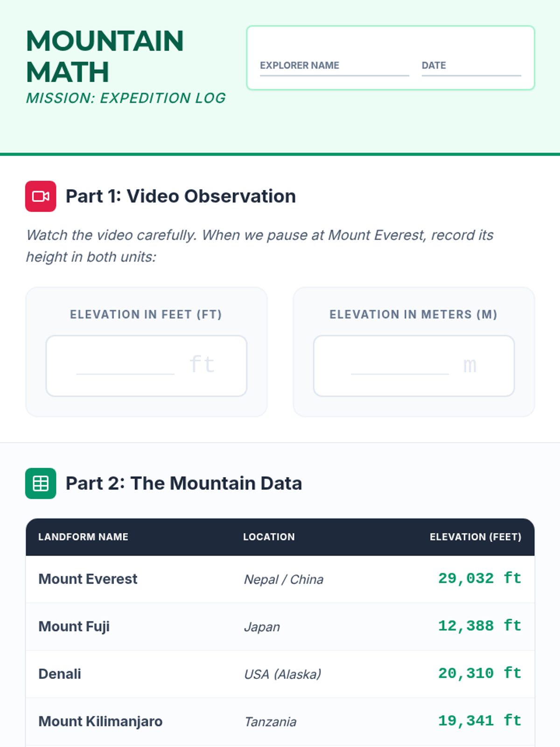Viewport: 560px width, 747px height.
Task: Click the Elevation (Feet) column header
Action: click(x=475, y=537)
